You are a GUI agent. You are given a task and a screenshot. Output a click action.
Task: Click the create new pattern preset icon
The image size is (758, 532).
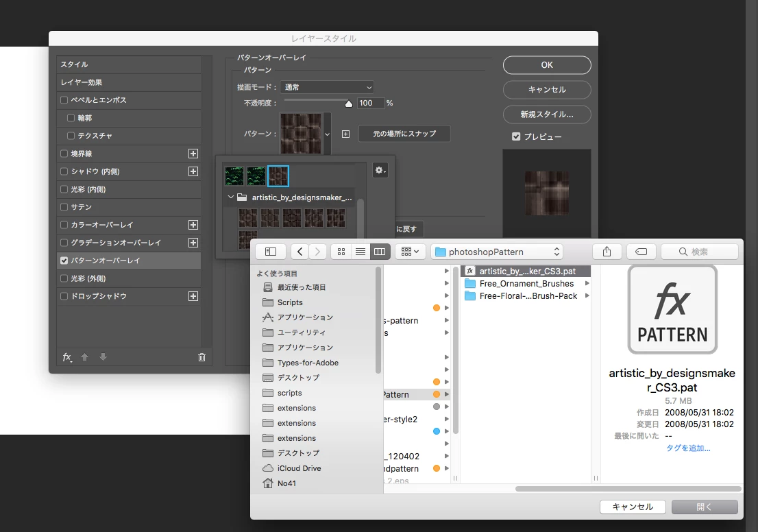[x=345, y=134]
